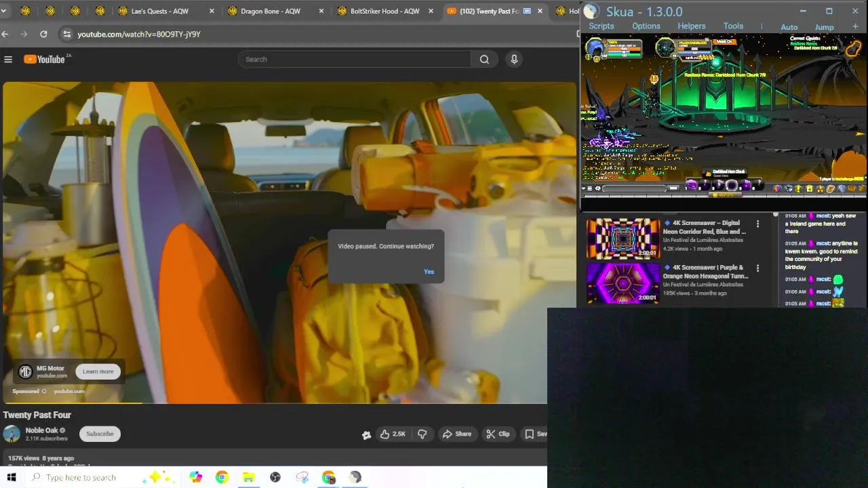This screenshot has height=488, width=868.
Task: Dislike the video with thumbs down
Action: point(422,434)
